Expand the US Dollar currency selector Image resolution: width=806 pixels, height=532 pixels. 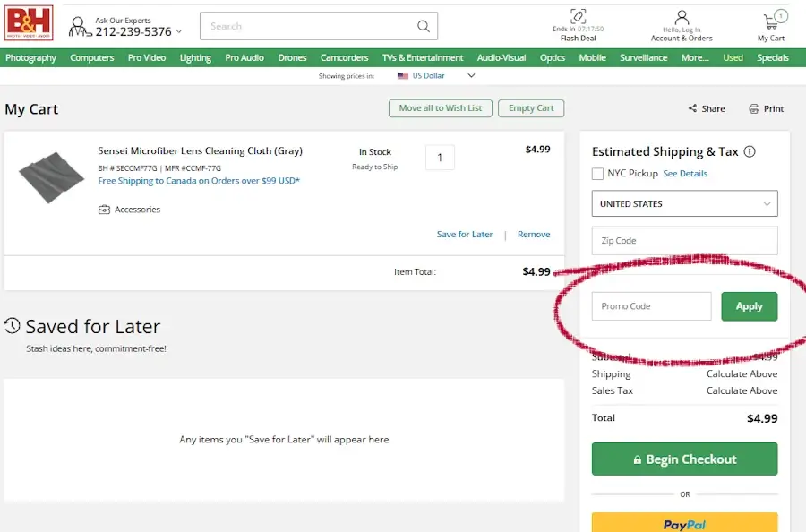tap(471, 76)
